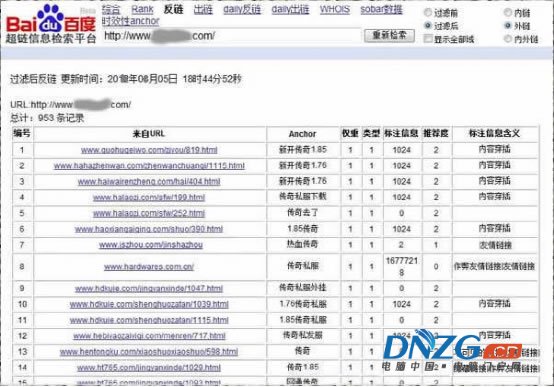Click the 重新检索 button
The image size is (554, 387).
click(389, 35)
